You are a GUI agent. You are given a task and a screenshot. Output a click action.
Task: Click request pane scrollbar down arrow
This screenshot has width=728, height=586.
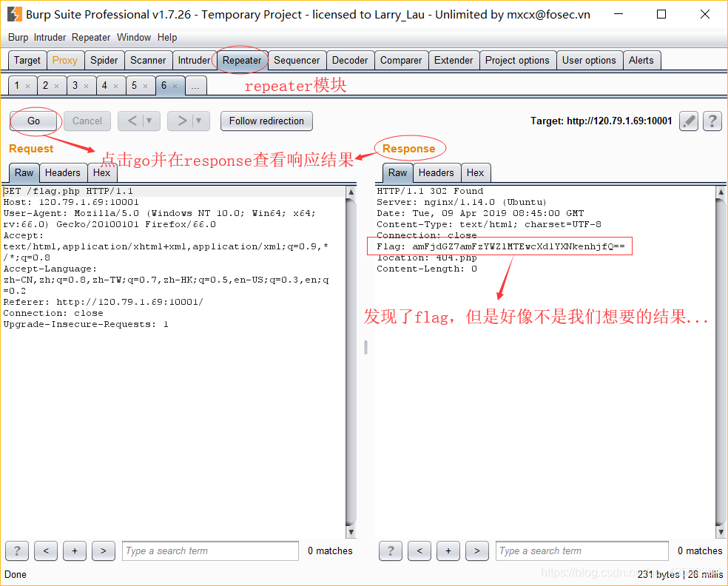[351, 533]
